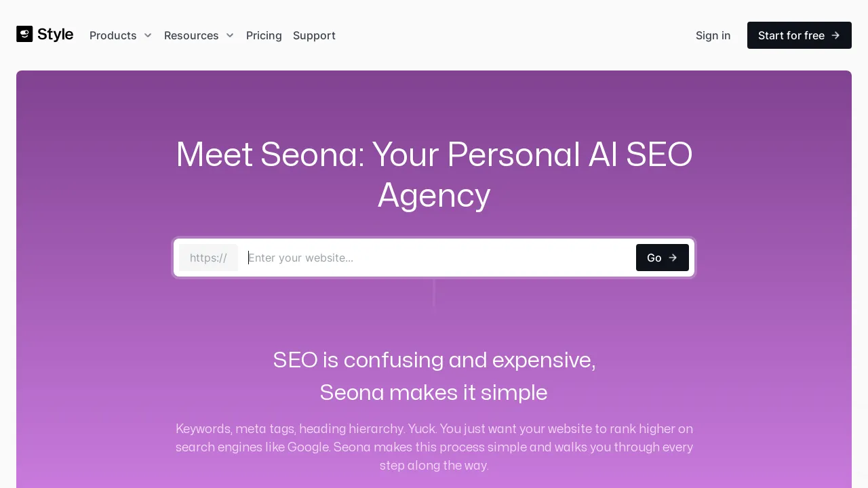Open the Support link
The image size is (868, 488).
[314, 35]
